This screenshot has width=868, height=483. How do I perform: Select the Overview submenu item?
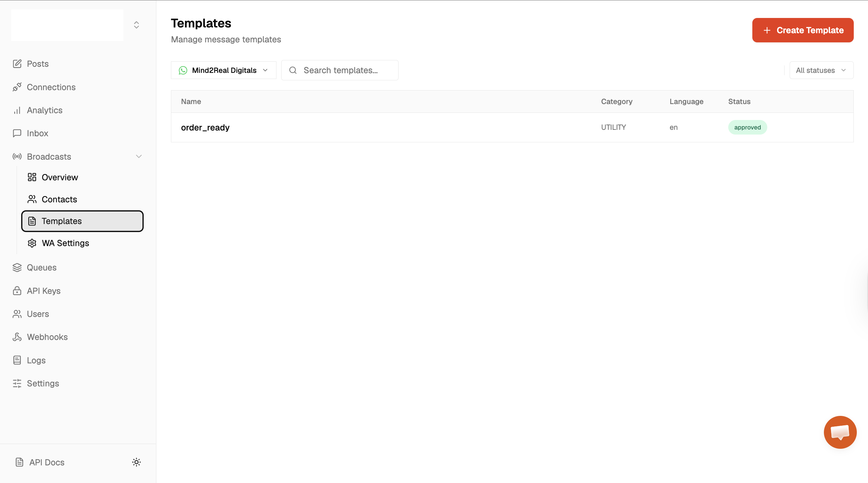[x=60, y=177]
